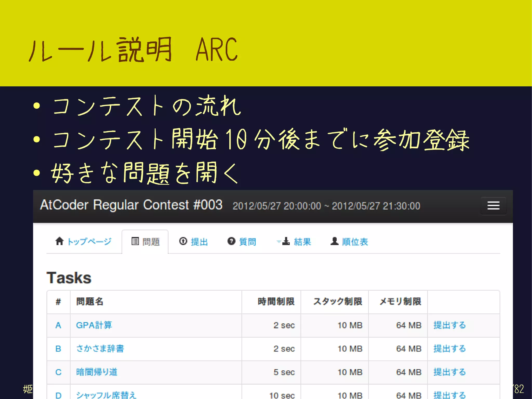Click the upload icon beside 提出

pos(183,241)
